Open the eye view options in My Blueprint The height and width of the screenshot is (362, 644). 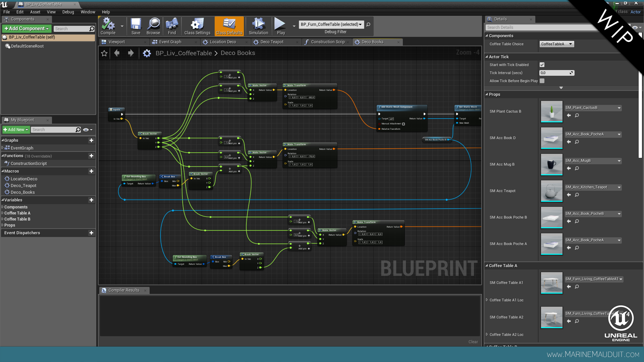pyautogui.click(x=88, y=130)
